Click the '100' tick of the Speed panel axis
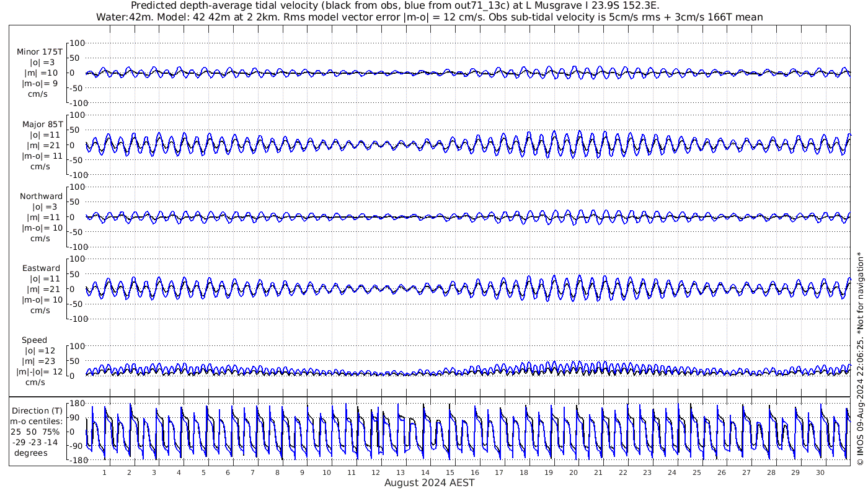 click(x=76, y=346)
